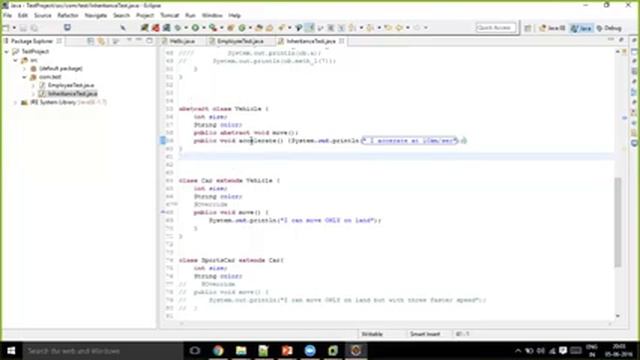
Task: Open the New icon dropdown arrow
Action: tap(14, 28)
